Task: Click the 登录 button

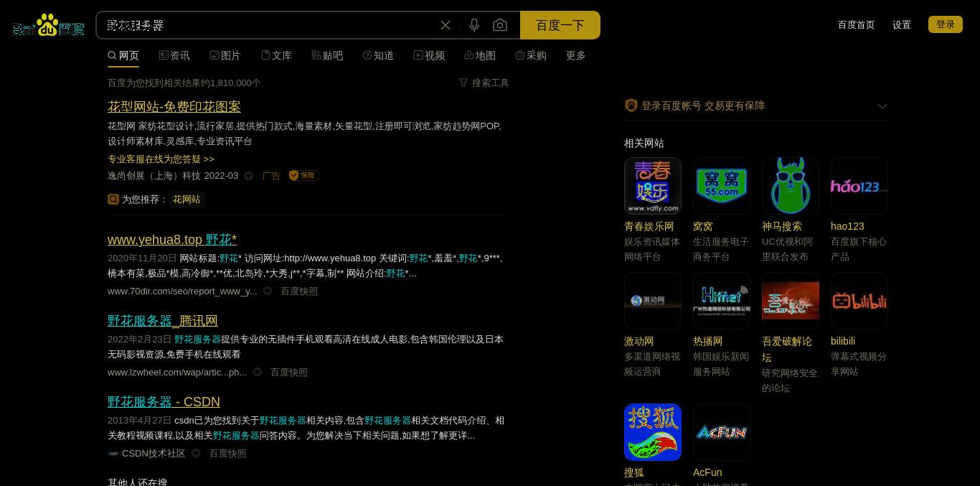Action: (946, 24)
